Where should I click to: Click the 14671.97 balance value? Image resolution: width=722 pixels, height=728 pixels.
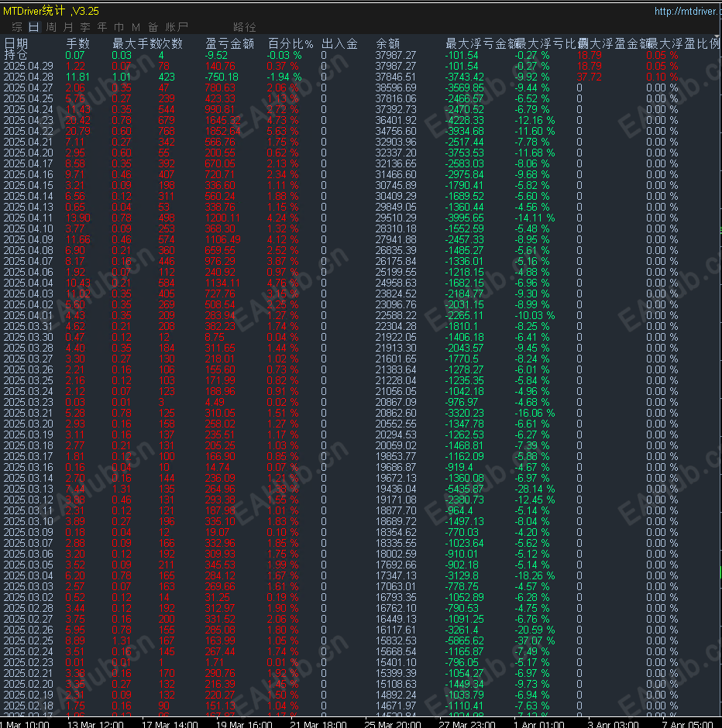coord(396,706)
